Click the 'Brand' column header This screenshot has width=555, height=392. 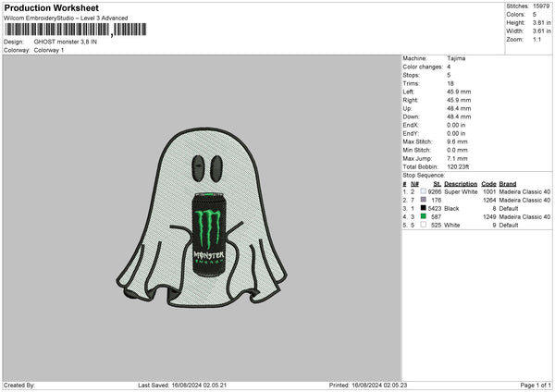508,184
